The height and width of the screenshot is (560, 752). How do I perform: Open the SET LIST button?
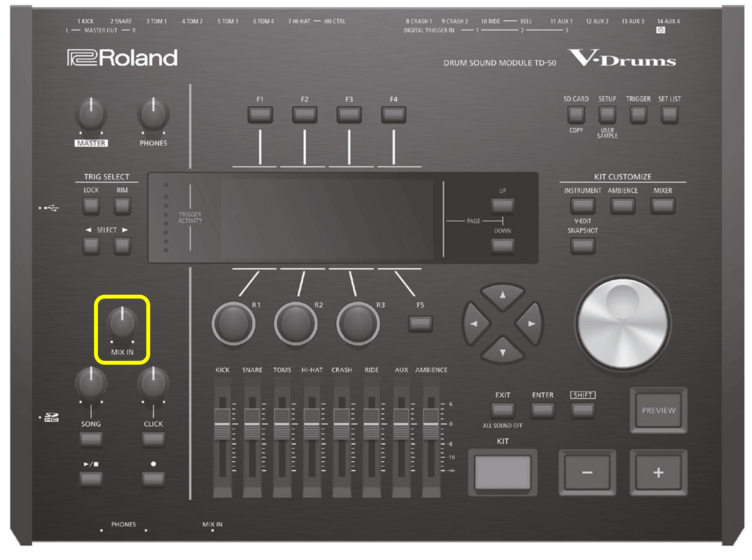tap(670, 115)
